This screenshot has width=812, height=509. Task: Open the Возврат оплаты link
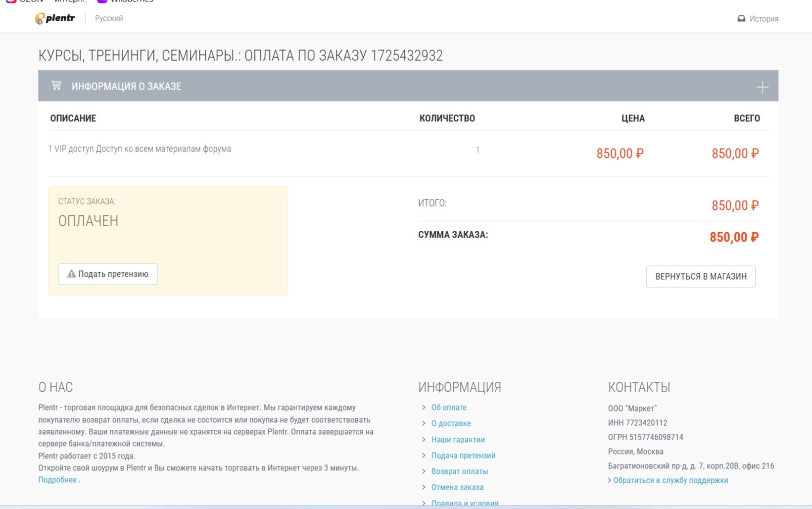pyautogui.click(x=459, y=471)
